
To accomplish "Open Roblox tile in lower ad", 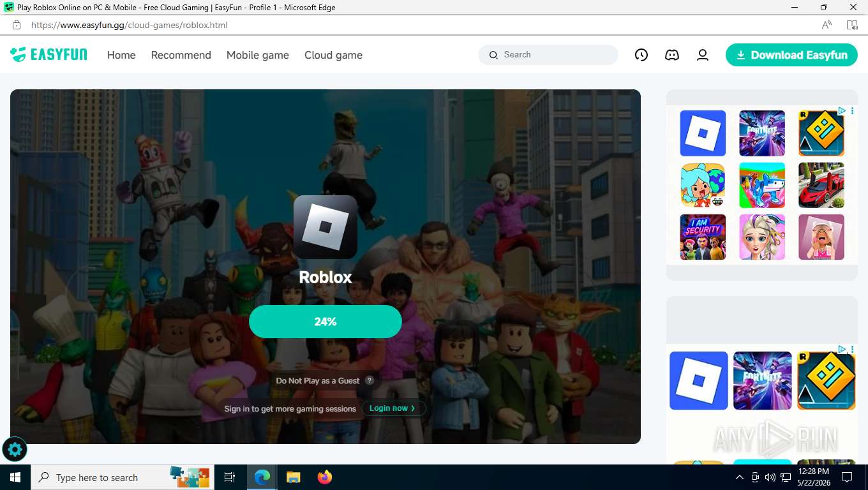I will click(x=699, y=381).
